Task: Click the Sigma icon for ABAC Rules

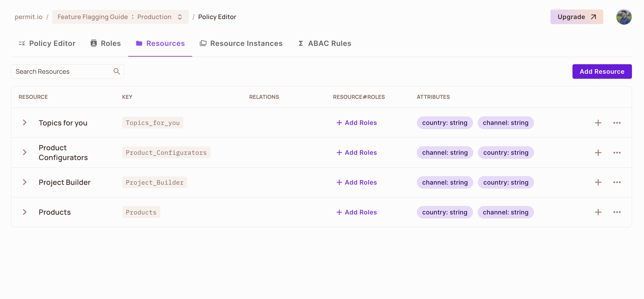Action: (x=300, y=43)
